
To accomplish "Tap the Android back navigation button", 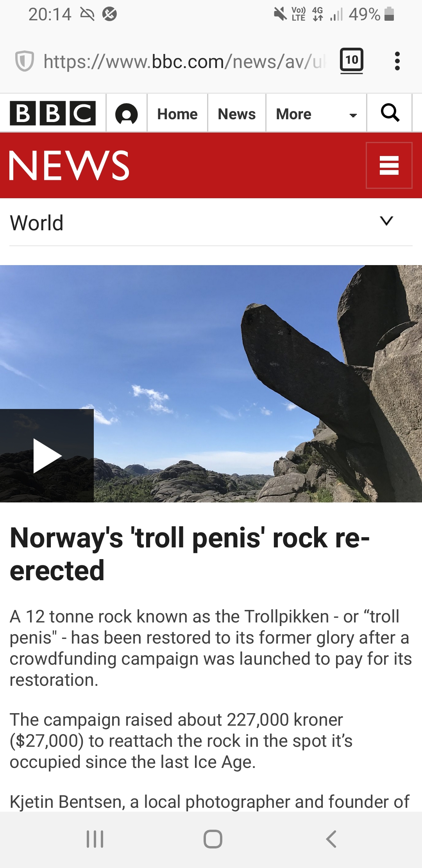I will (x=331, y=839).
